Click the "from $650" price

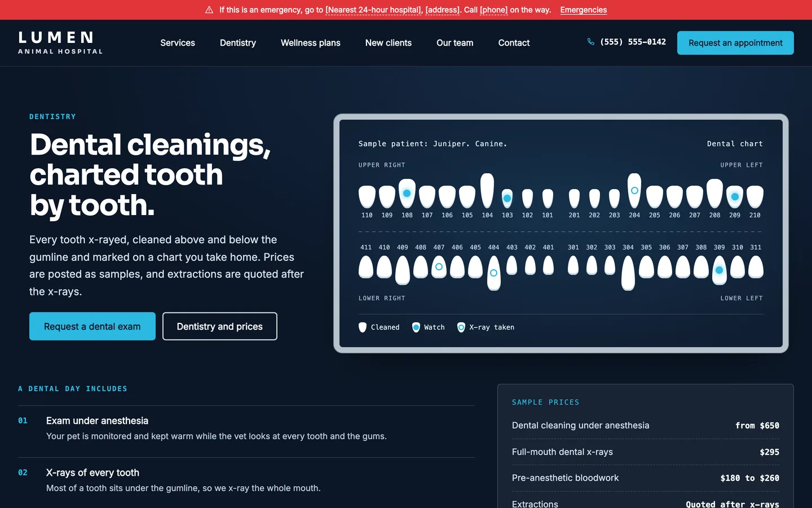757,426
